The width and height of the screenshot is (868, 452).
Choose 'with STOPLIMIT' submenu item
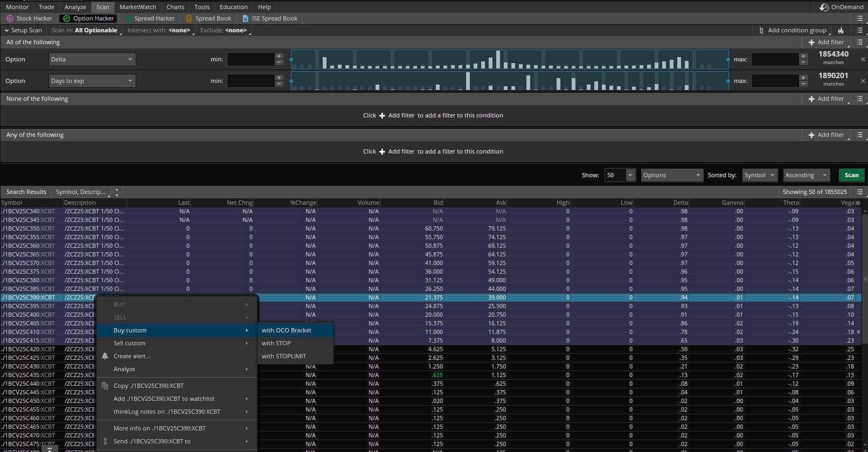296,356
